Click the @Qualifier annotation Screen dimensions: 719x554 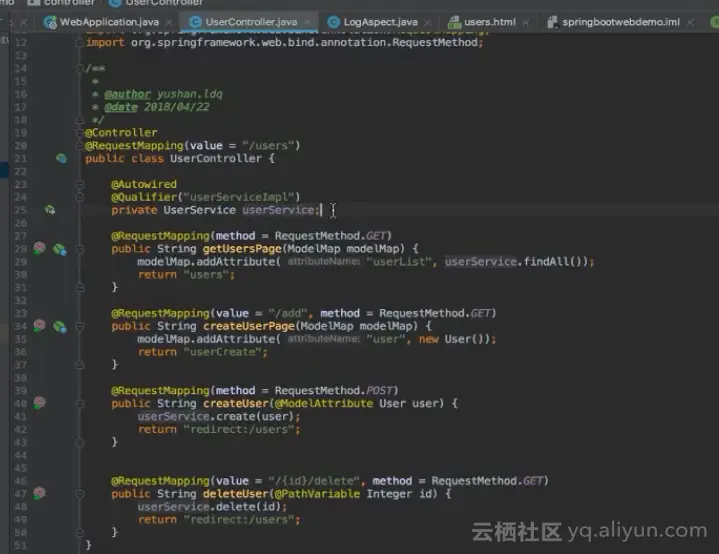(x=144, y=197)
